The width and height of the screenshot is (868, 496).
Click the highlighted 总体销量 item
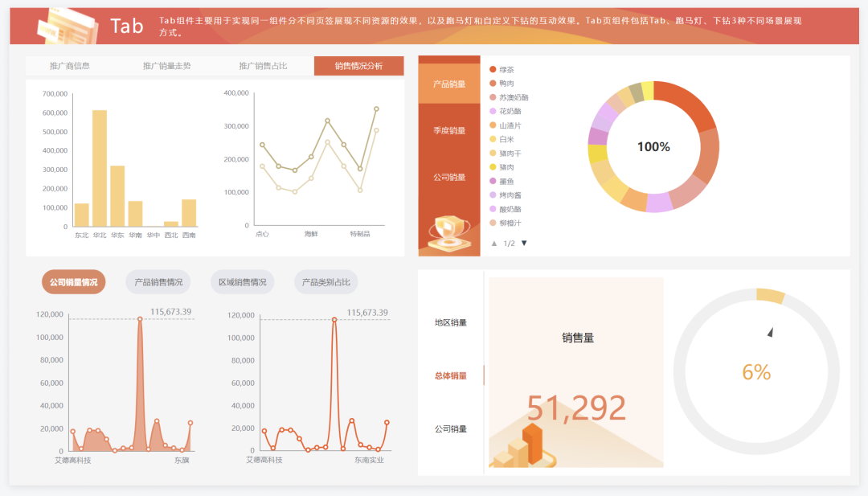point(451,376)
